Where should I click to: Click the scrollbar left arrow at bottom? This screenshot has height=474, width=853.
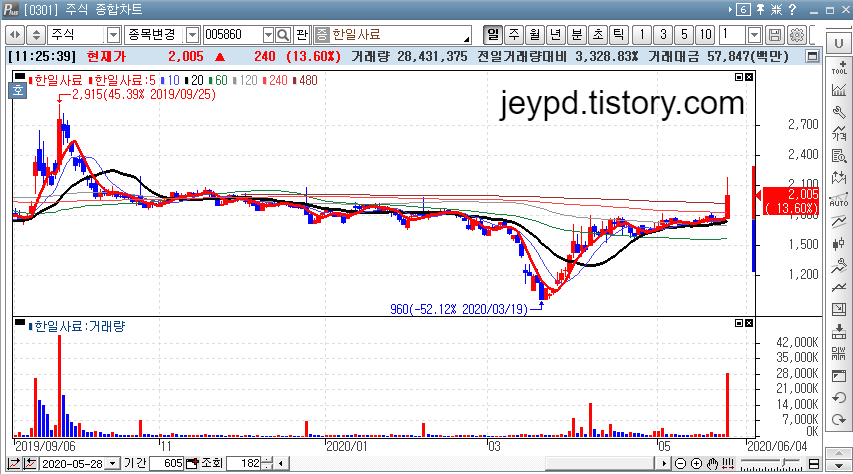coord(281,464)
